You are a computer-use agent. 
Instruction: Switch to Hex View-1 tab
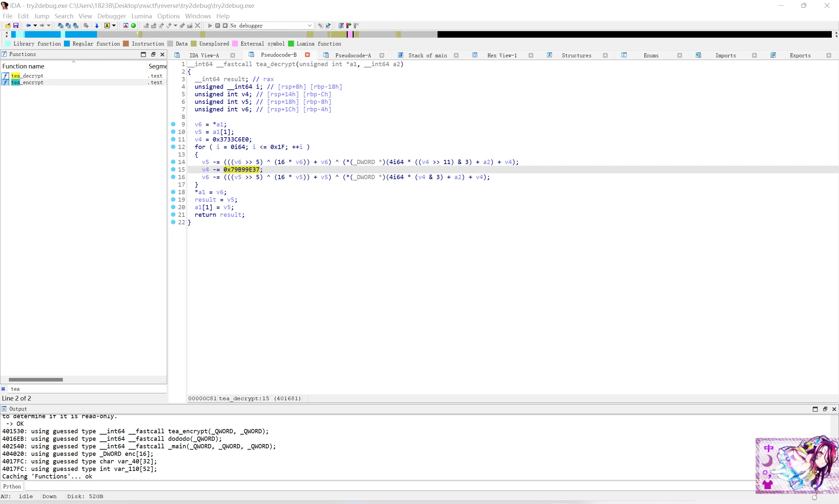[502, 55]
